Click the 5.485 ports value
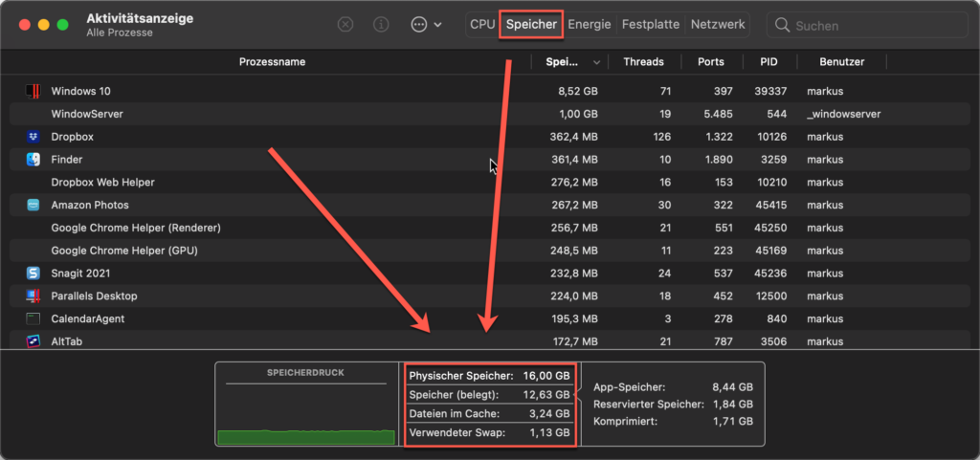 (719, 114)
